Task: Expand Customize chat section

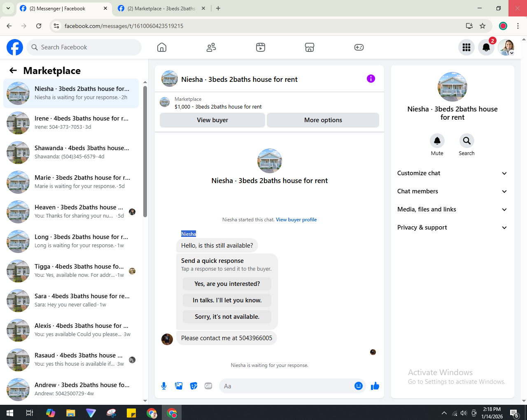Action: pos(452,173)
